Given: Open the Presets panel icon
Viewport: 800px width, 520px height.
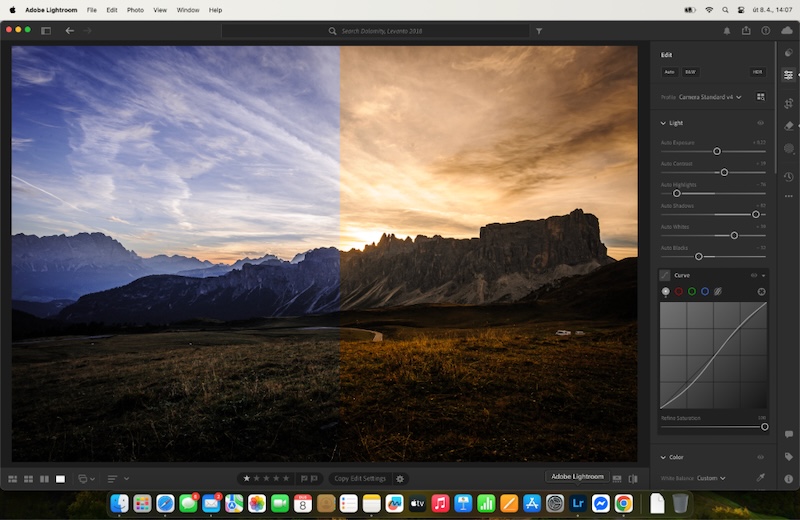Looking at the screenshot, I should (789, 53).
